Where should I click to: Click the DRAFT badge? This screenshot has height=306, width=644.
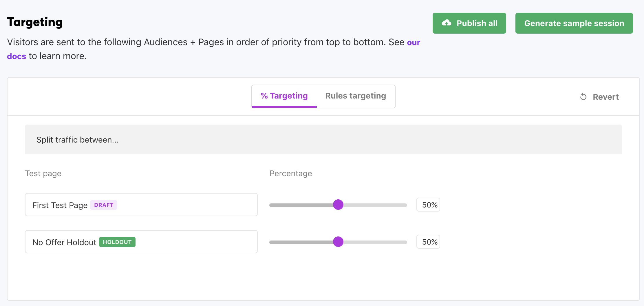point(104,205)
